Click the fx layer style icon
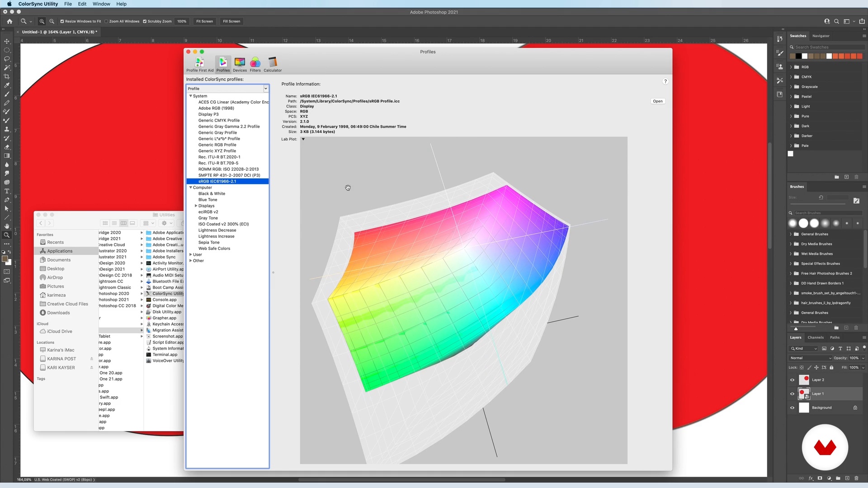 811,478
